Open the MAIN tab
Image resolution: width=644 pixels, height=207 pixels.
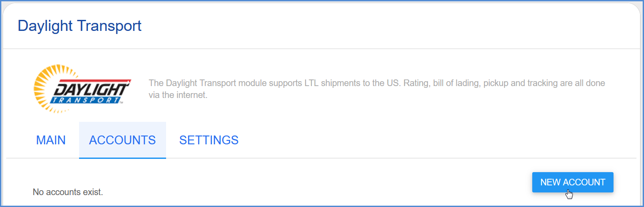(51, 140)
